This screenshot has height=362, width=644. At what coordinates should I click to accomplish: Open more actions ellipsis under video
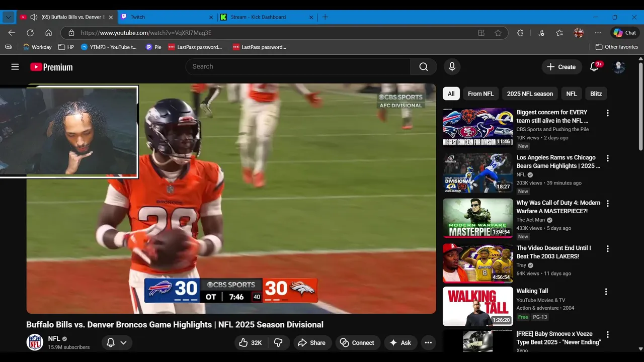pyautogui.click(x=428, y=343)
